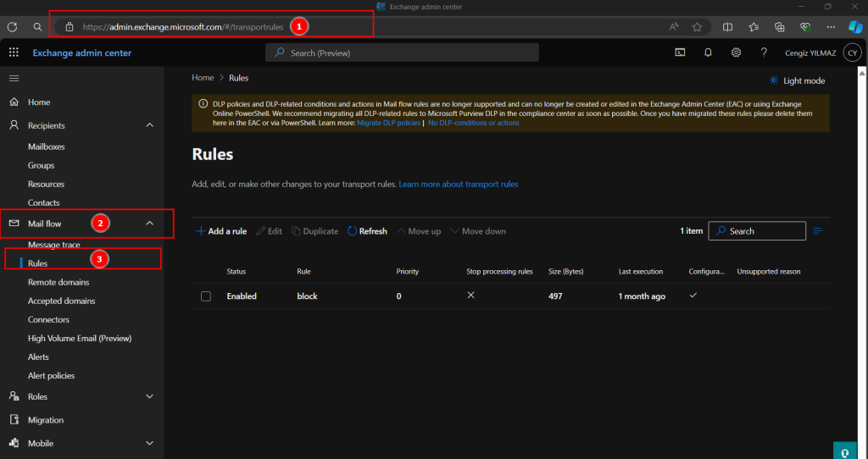
Task: Expand the Roles navigation section
Action: click(150, 396)
